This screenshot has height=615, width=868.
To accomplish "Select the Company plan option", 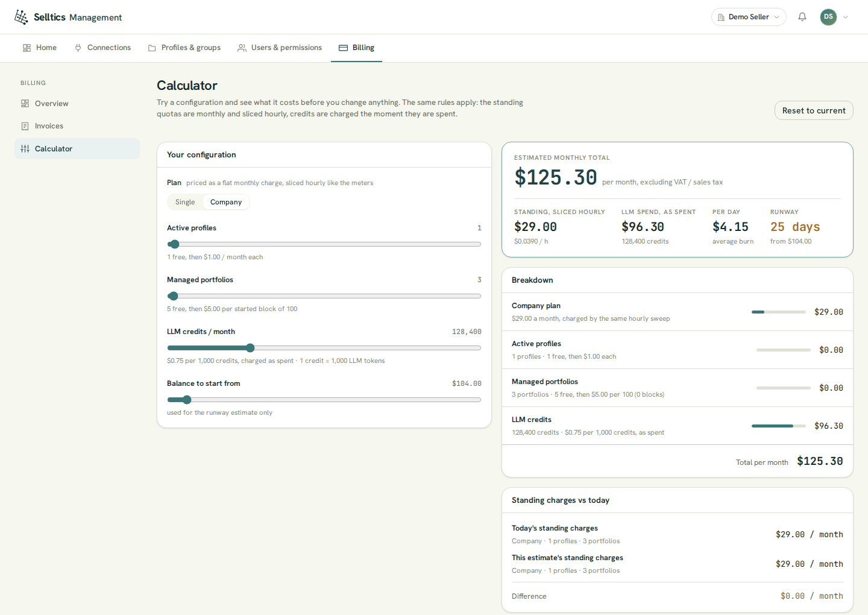I will click(226, 202).
